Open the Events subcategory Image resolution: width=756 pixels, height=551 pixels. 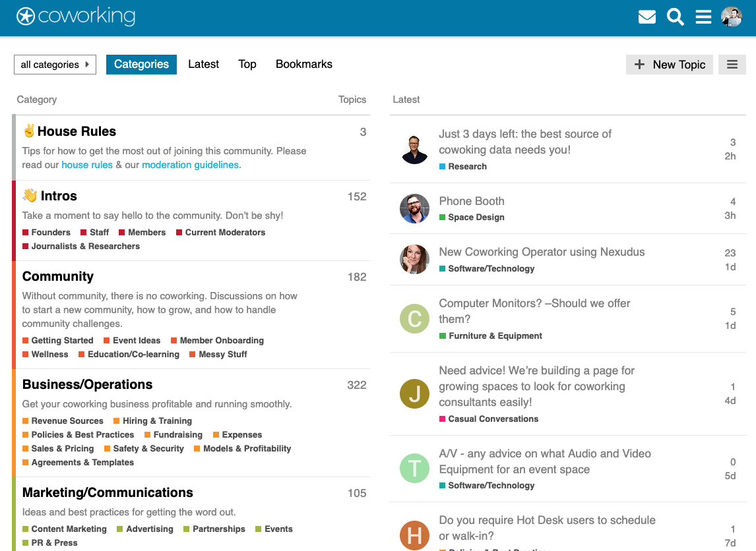(x=274, y=529)
